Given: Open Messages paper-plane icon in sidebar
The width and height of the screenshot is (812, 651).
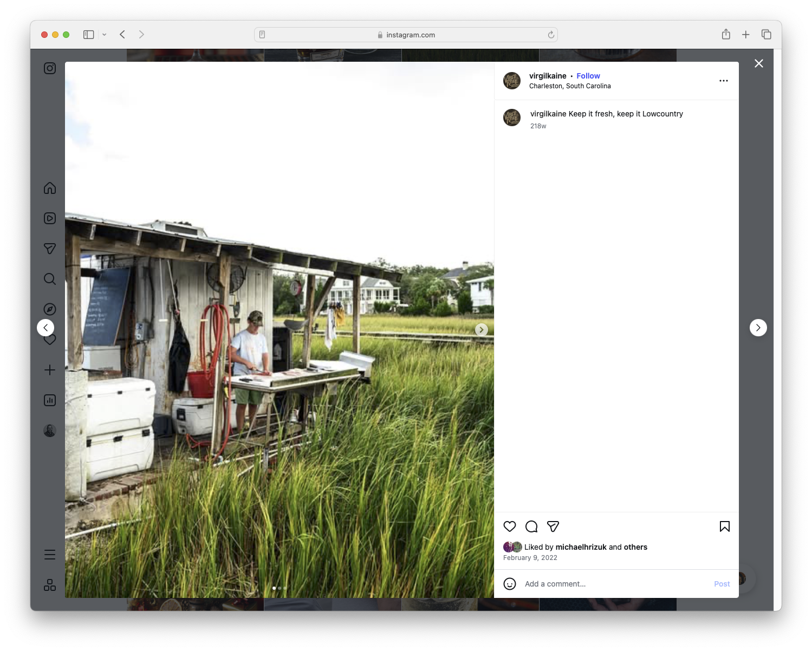Looking at the screenshot, I should 50,249.
